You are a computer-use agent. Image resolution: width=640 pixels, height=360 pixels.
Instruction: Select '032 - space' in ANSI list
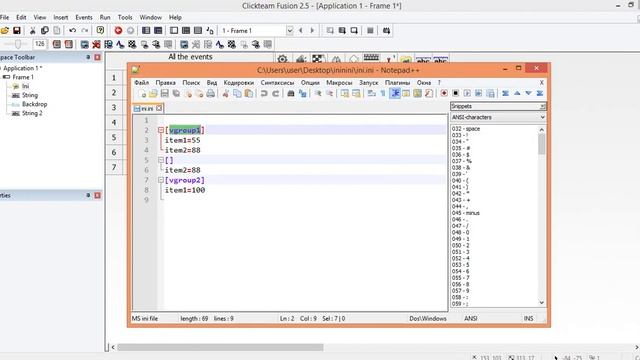coord(466,129)
